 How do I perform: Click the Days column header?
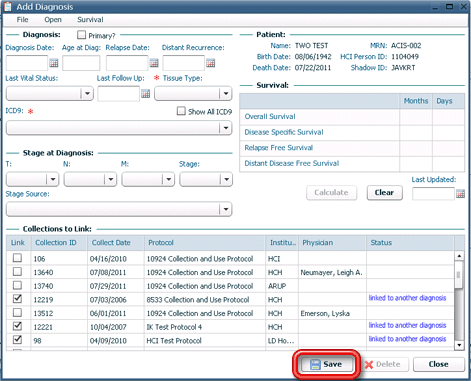click(448, 101)
